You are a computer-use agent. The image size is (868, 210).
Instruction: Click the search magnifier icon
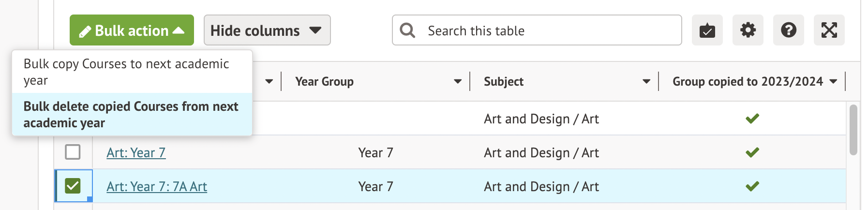(407, 30)
